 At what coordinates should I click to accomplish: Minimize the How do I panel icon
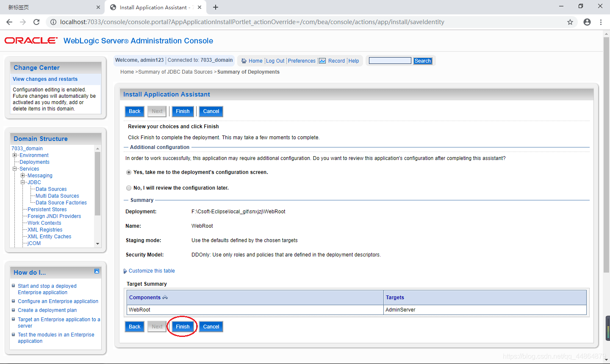(x=97, y=271)
